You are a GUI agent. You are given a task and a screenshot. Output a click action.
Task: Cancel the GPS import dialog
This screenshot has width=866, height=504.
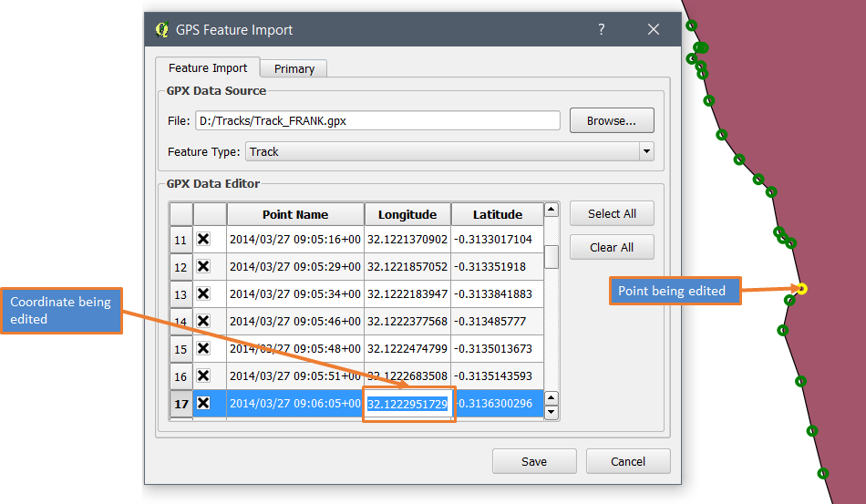(x=628, y=461)
